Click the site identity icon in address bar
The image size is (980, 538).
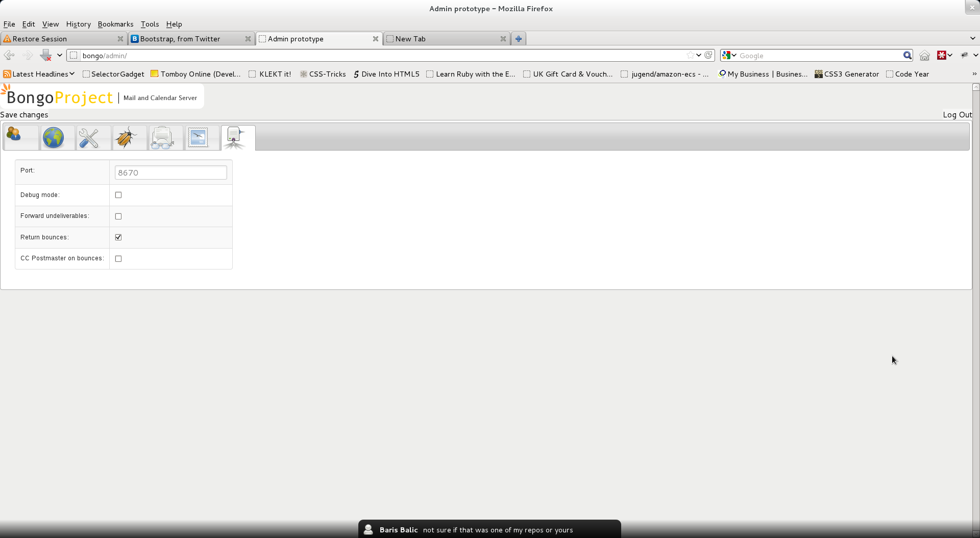(x=74, y=55)
